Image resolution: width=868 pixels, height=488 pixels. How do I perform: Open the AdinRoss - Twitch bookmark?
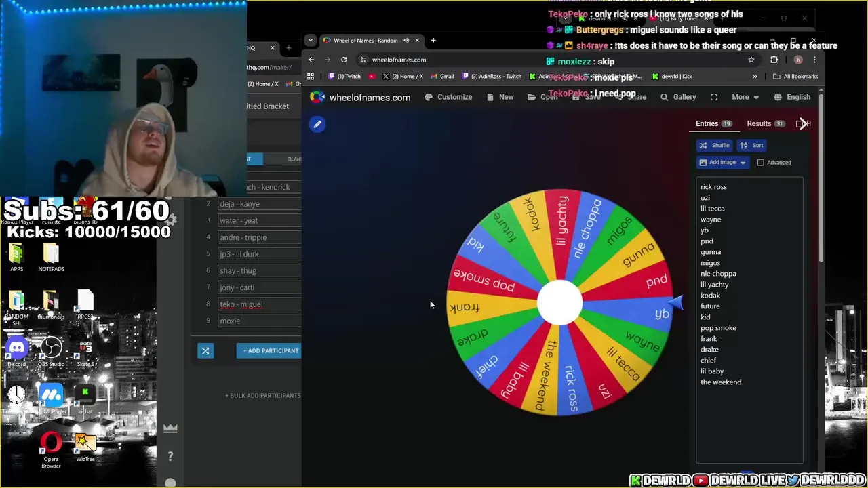[492, 77]
